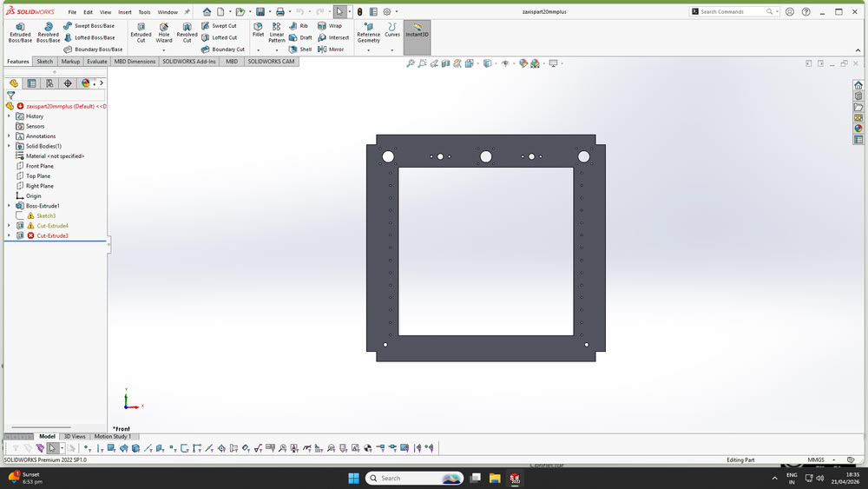868x489 pixels.
Task: Open the Tools menu
Action: coord(144,12)
